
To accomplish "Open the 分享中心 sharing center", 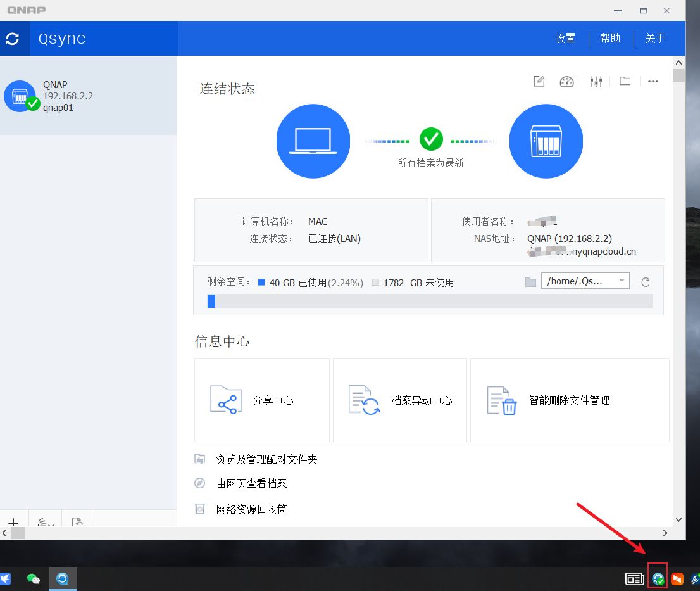I will 261,400.
